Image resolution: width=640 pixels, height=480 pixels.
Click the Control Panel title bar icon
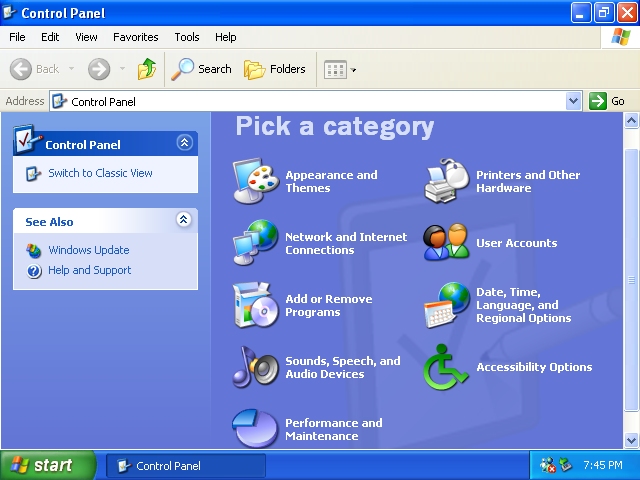click(x=9, y=12)
